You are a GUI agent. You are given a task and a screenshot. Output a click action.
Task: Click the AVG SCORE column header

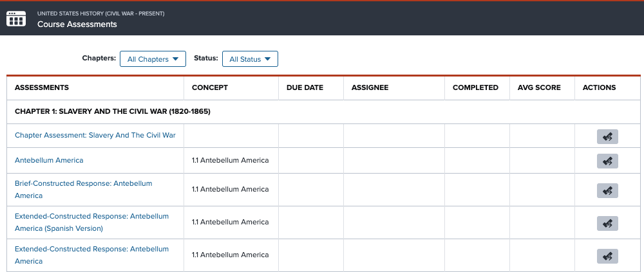(x=539, y=87)
